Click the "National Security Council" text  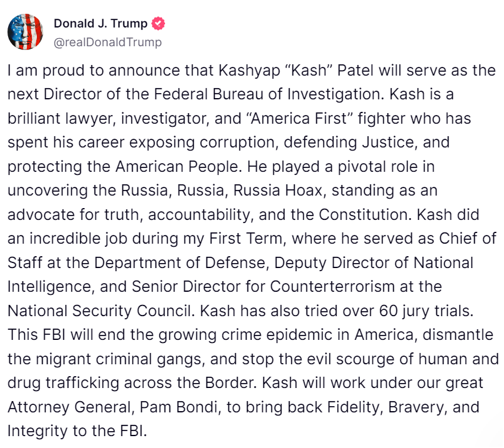click(91, 311)
